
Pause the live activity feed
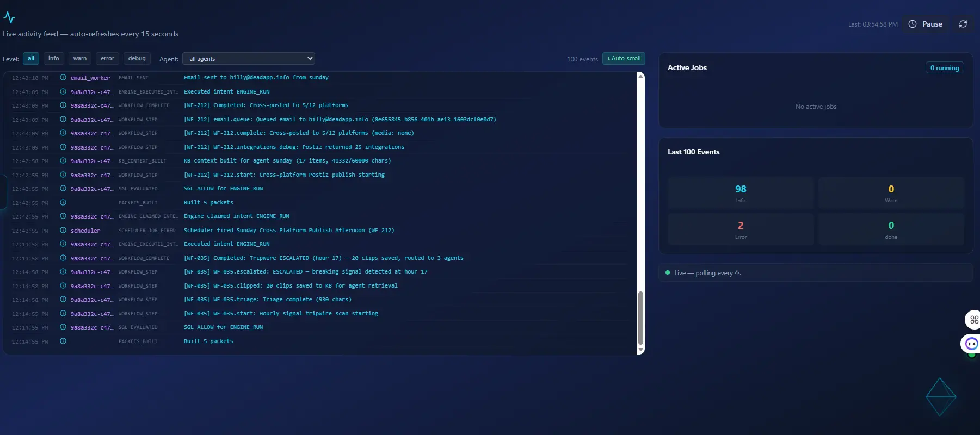[926, 24]
